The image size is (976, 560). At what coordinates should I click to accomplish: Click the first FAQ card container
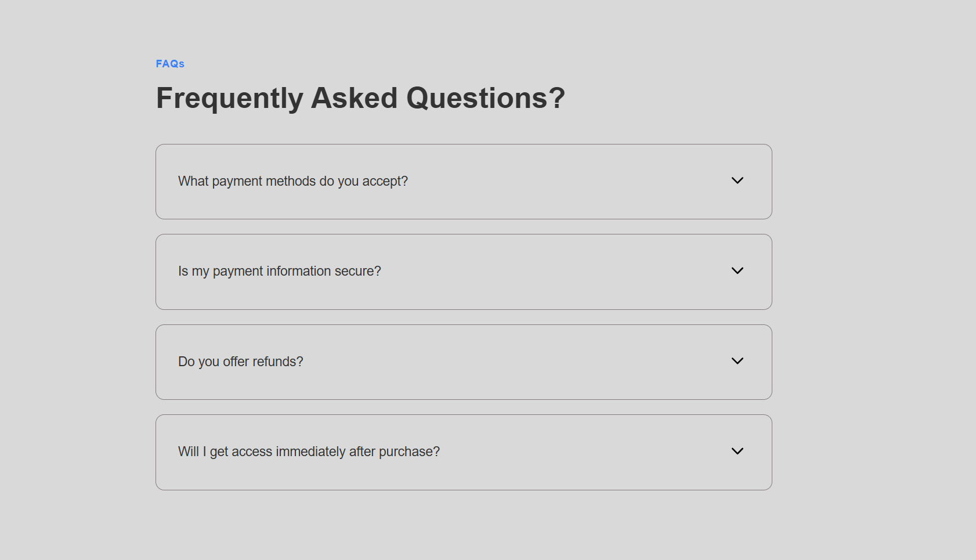click(464, 182)
